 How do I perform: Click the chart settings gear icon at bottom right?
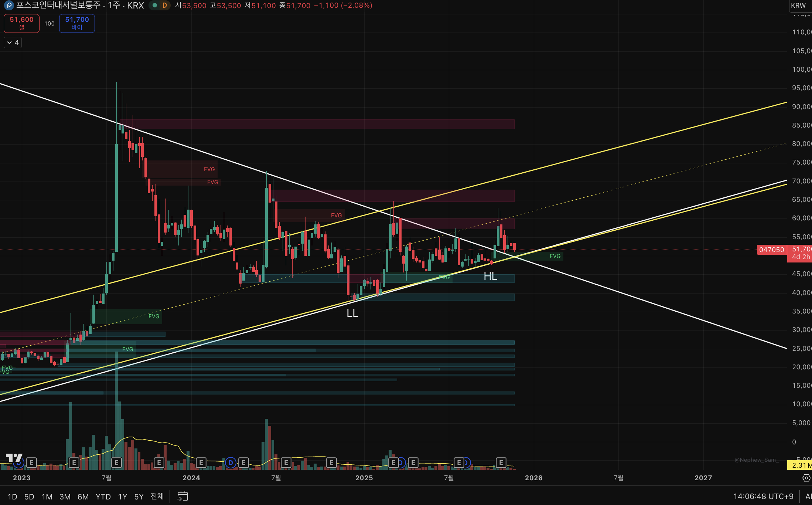[806, 478]
